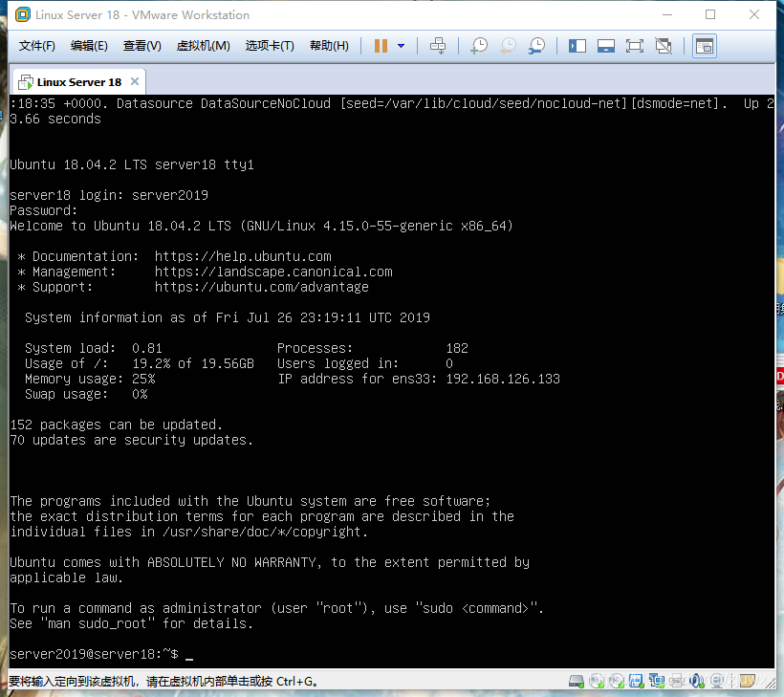Maximize the VMware Workstation window
Screen dimensions: 784x697
pos(710,14)
